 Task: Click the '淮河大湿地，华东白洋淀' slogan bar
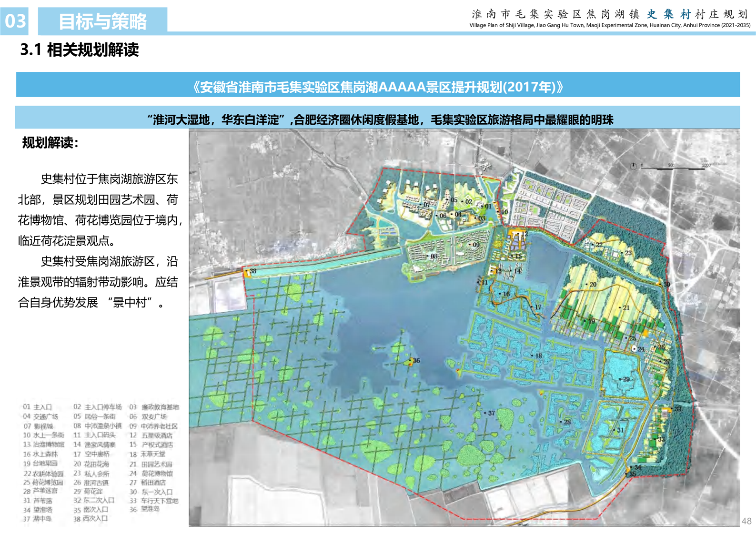[378, 119]
